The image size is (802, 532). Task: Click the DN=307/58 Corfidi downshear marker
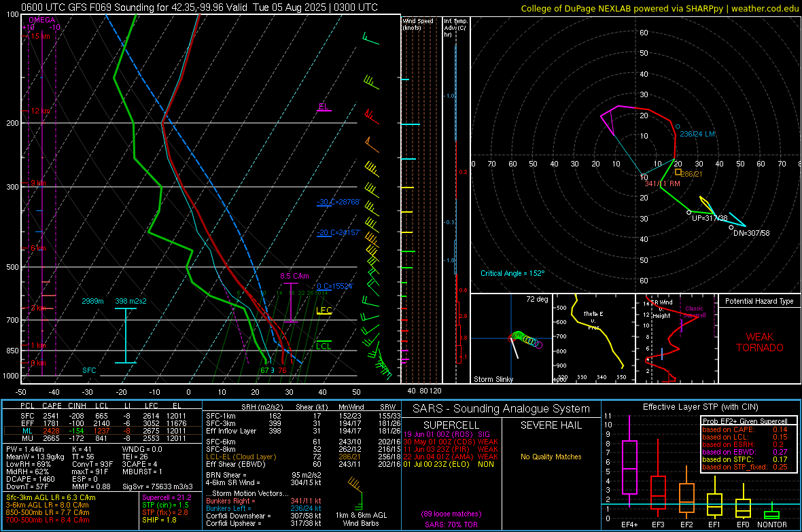click(x=731, y=228)
